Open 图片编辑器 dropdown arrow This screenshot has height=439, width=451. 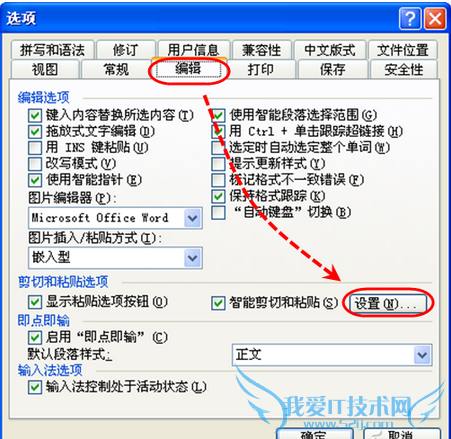coord(193,218)
